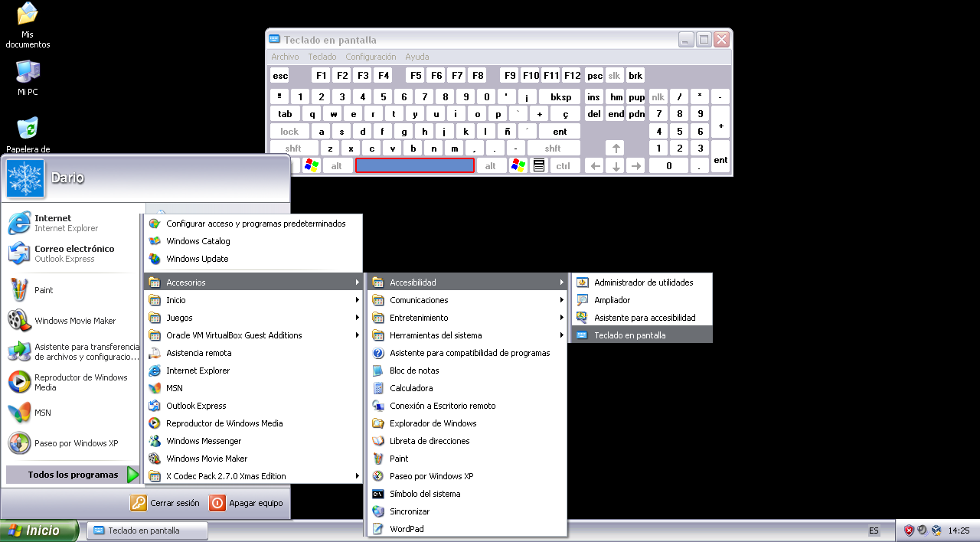980x542 pixels.
Task: Launch Asistente para accesibilidad
Action: (642, 318)
